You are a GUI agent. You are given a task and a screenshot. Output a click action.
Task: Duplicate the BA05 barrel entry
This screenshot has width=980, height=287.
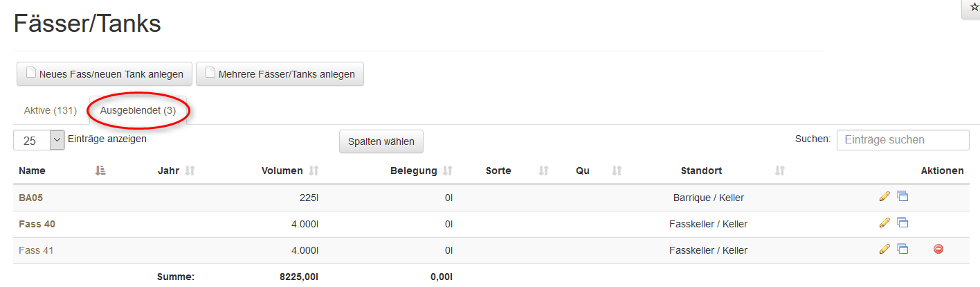pyautogui.click(x=902, y=197)
